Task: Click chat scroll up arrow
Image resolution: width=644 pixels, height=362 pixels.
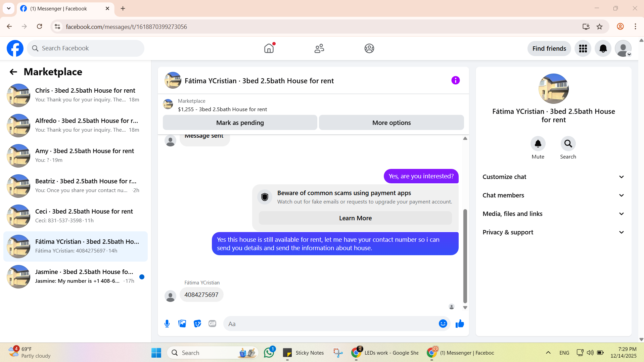Action: pyautogui.click(x=465, y=138)
